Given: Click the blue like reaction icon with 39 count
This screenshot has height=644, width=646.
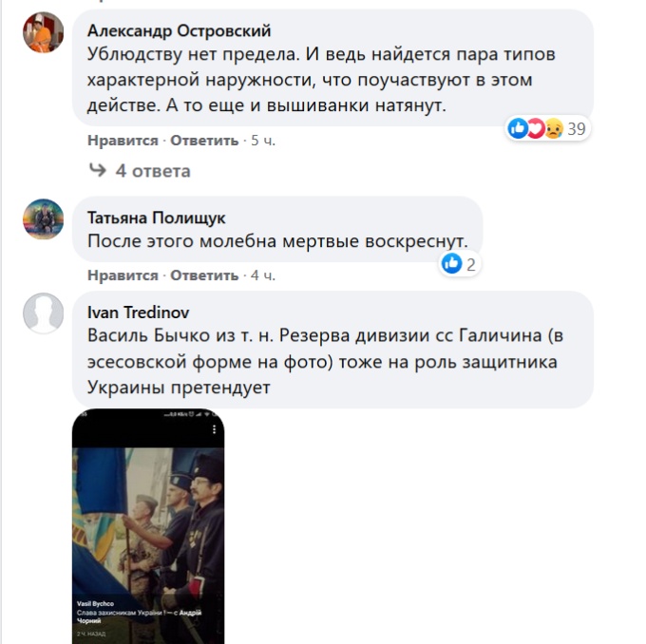Looking at the screenshot, I should point(518,128).
